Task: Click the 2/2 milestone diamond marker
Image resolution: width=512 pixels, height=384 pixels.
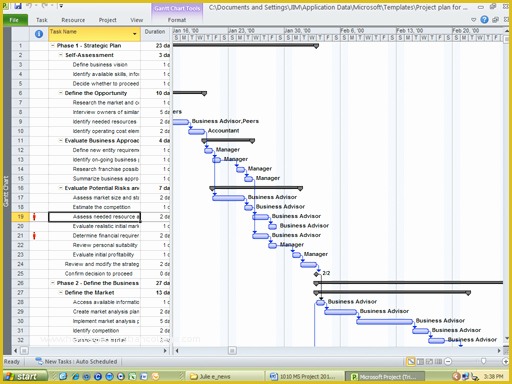Action: pyautogui.click(x=316, y=274)
